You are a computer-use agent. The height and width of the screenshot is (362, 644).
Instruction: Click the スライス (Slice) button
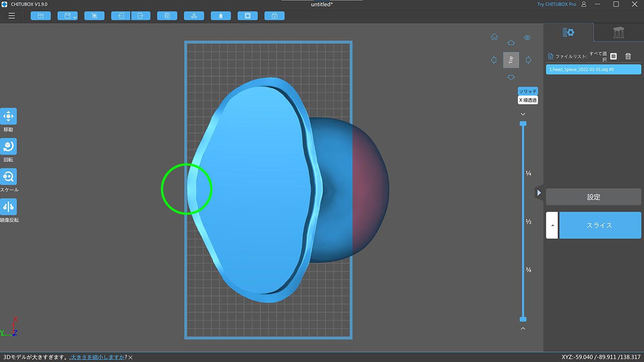tap(600, 225)
